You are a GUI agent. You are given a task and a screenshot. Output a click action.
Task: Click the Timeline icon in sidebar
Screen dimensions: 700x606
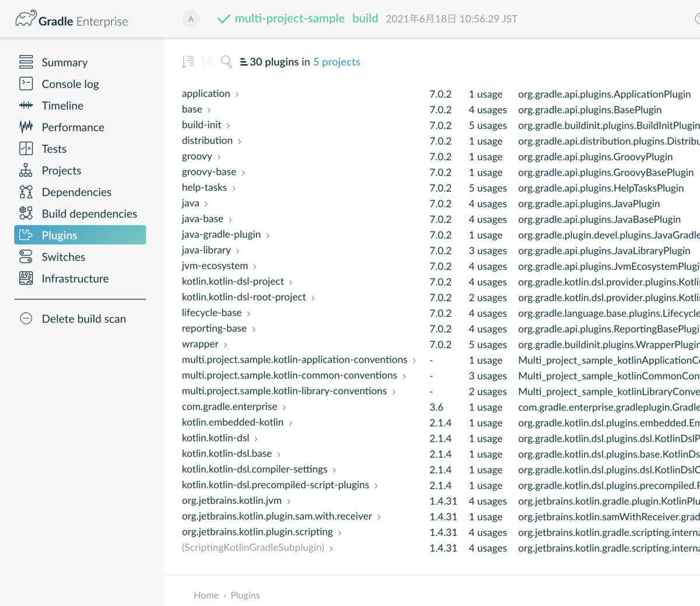click(26, 106)
